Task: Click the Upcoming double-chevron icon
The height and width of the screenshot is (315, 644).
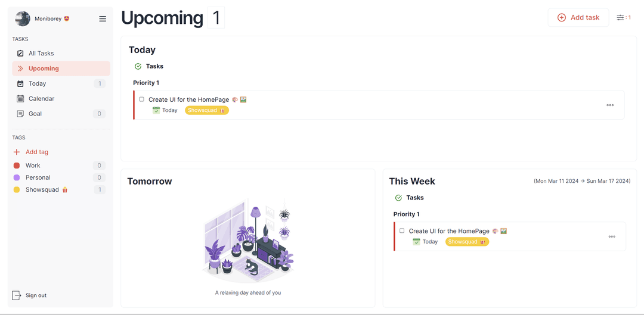Action: (20, 68)
